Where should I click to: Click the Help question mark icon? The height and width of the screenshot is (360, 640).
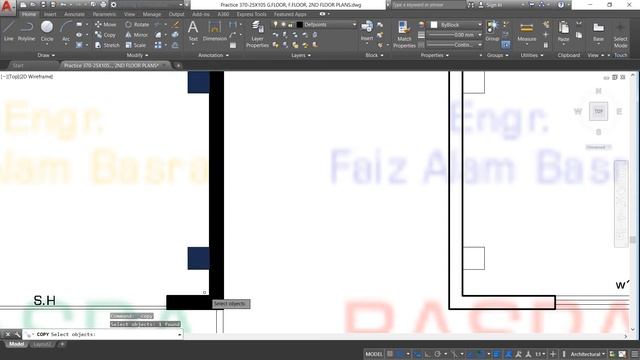point(561,4)
